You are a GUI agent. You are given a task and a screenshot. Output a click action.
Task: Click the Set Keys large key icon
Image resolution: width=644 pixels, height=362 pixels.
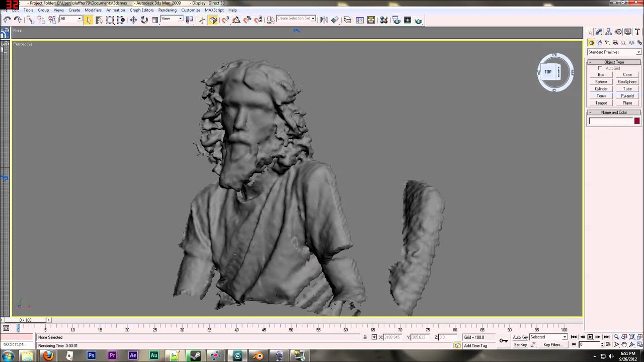(503, 341)
